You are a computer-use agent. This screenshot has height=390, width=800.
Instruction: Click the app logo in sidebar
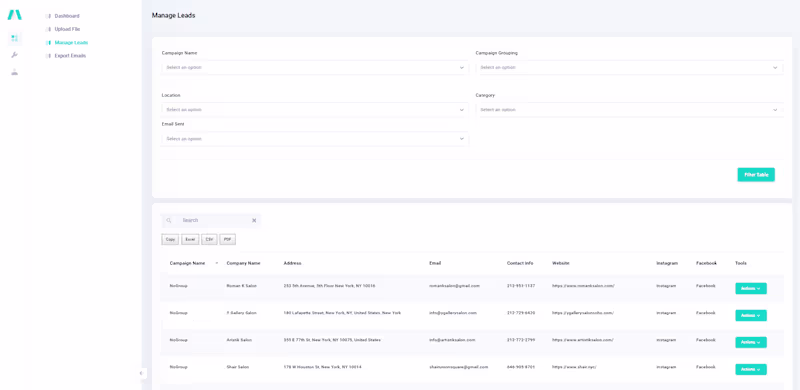14,15
